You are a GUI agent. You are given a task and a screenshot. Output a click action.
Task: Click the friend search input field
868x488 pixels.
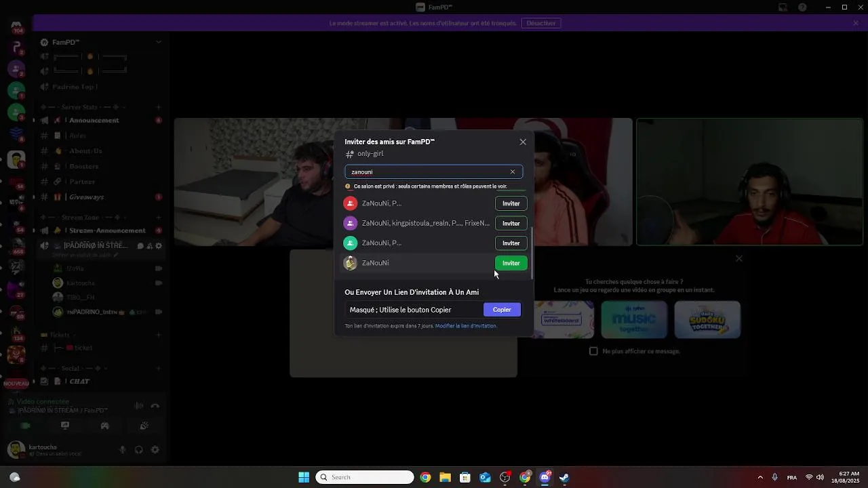click(x=433, y=172)
